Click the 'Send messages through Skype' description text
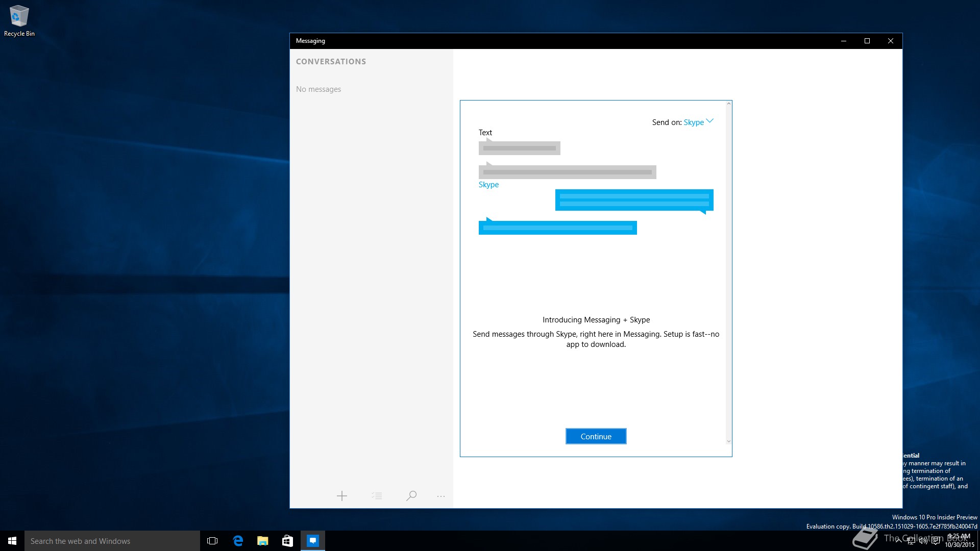Screen dimensions: 980x551 coord(596,339)
